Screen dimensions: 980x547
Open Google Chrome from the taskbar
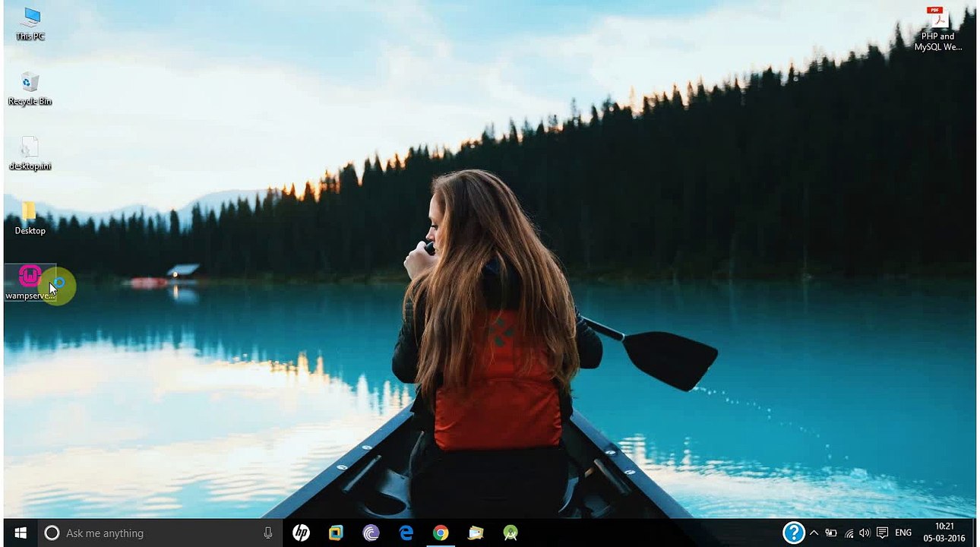[441, 533]
